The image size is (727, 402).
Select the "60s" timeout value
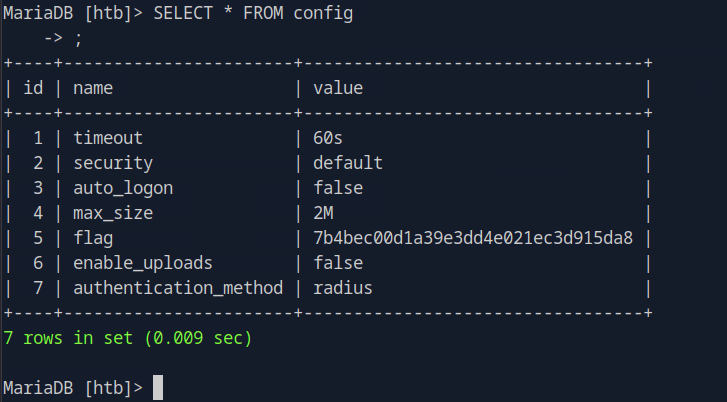(x=328, y=138)
